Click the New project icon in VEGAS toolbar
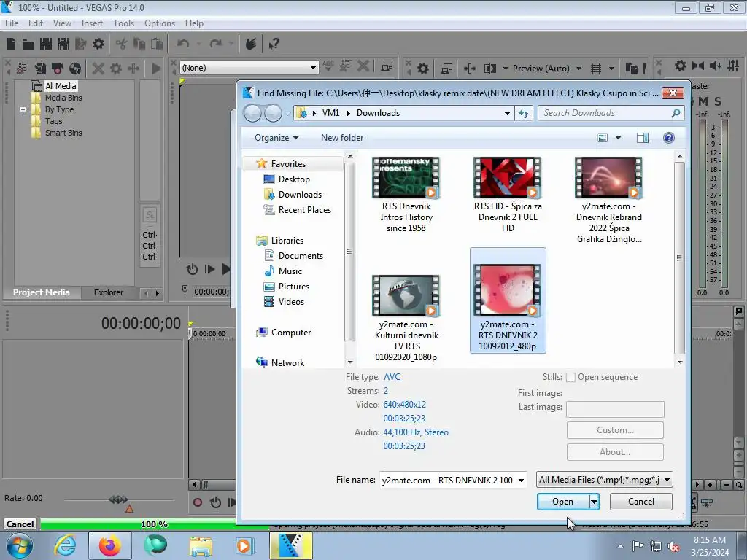 click(x=11, y=44)
